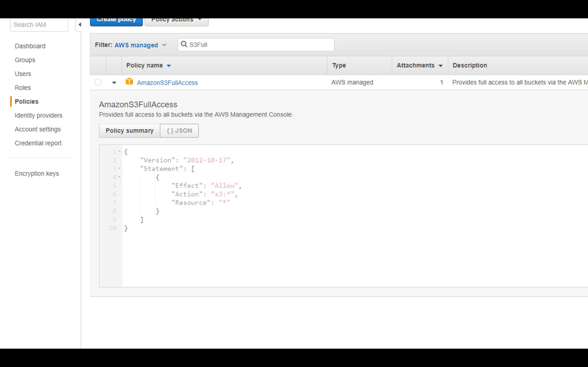Open Encryption keys in the sidebar
Screen dimensions: 588x367
point(37,174)
